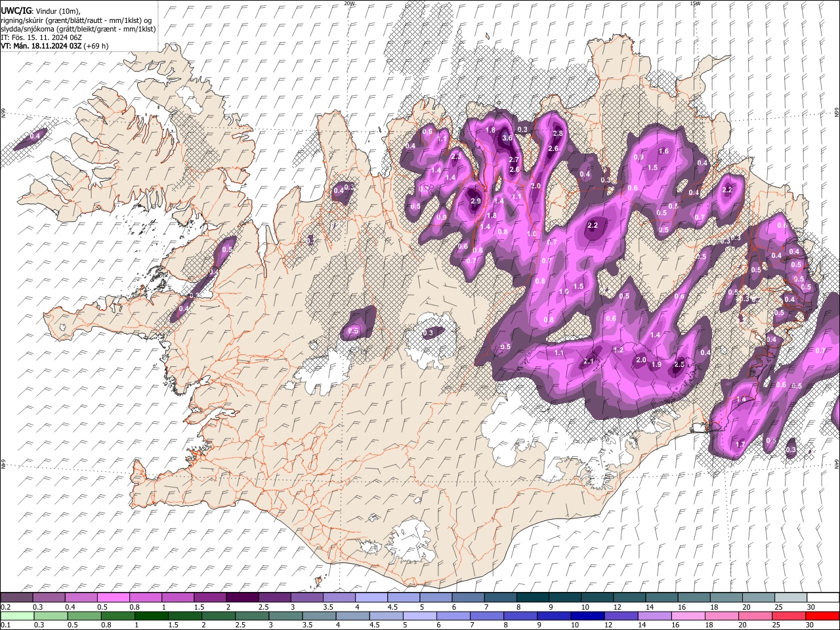840x630 pixels.
Task: Click the 1.9 snowfall value label
Action: click(x=656, y=364)
